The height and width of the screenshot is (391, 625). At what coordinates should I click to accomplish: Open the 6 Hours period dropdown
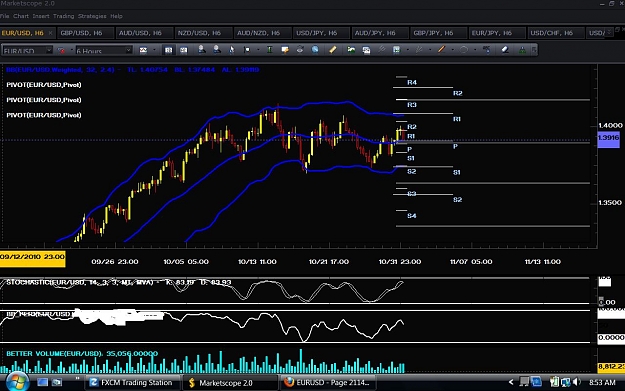[128, 50]
